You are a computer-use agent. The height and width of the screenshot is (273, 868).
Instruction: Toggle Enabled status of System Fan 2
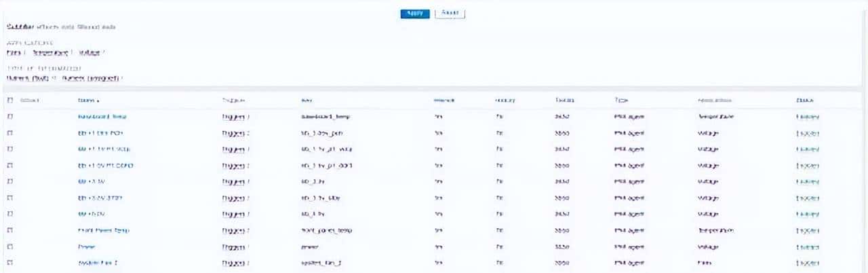[x=808, y=263]
